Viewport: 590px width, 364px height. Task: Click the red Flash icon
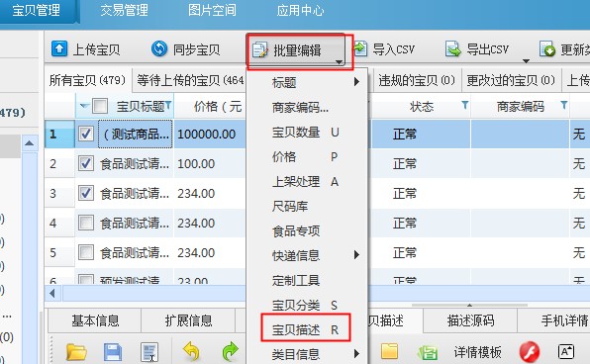[x=530, y=352]
